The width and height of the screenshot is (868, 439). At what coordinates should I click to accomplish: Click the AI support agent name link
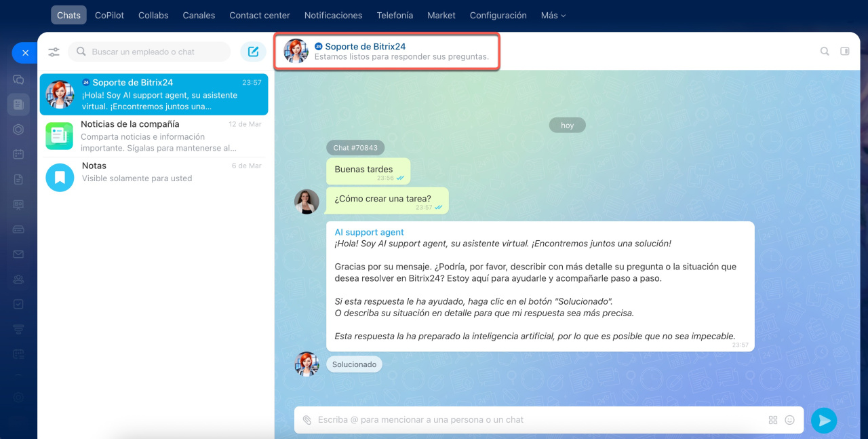click(x=369, y=232)
